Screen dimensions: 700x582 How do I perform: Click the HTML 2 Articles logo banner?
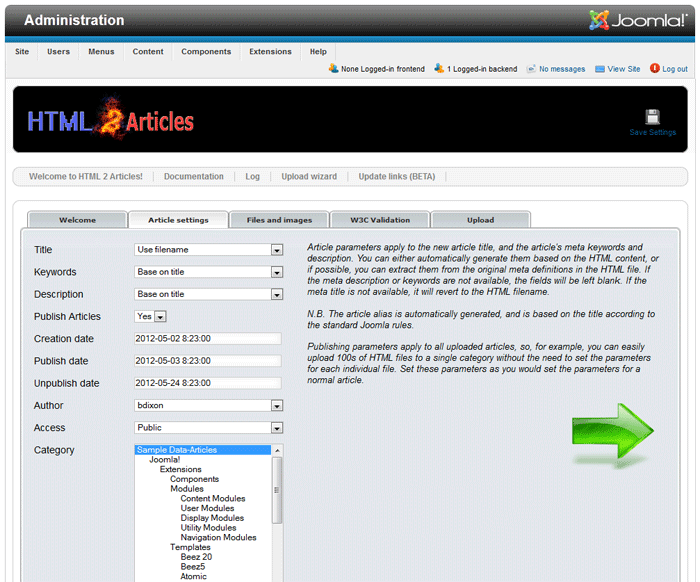click(110, 119)
